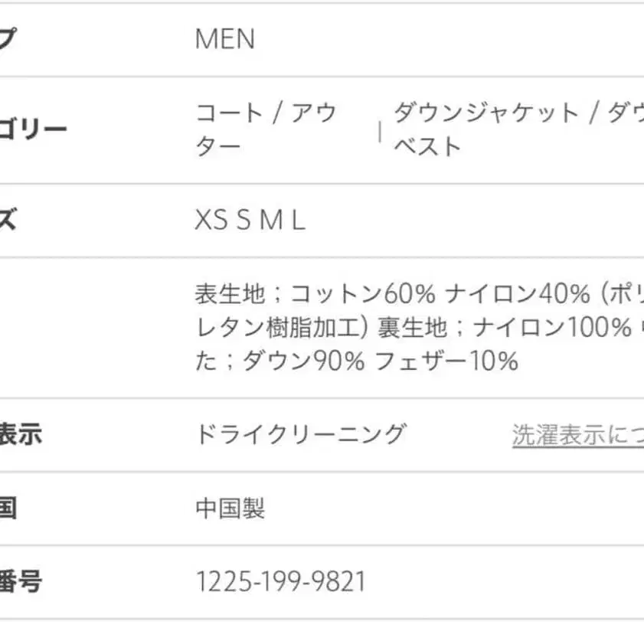Click the vertical divider between category links
This screenshot has height=644, width=644.
pyautogui.click(x=380, y=131)
